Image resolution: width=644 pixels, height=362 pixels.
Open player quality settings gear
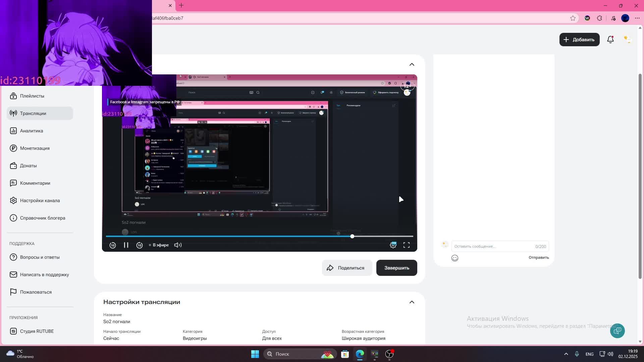pos(393,245)
